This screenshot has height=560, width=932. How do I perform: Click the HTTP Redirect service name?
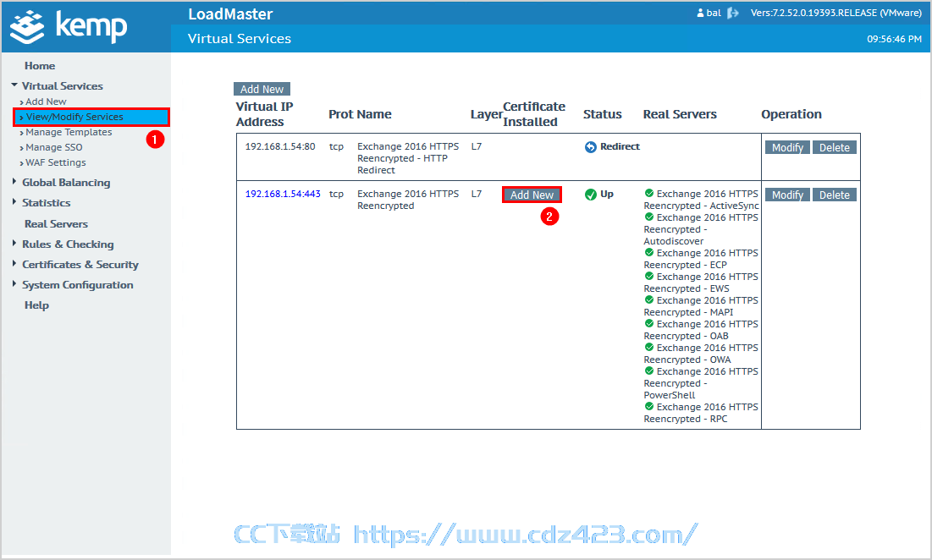coord(408,158)
